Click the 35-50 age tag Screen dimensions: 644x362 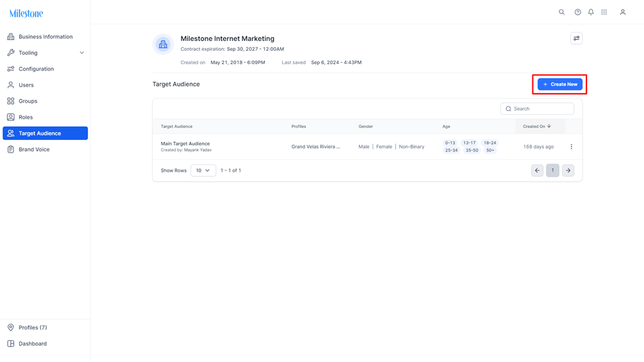pyautogui.click(x=472, y=151)
